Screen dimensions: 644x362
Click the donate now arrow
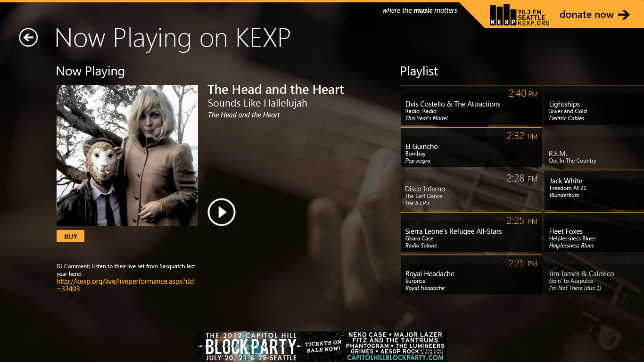[624, 15]
